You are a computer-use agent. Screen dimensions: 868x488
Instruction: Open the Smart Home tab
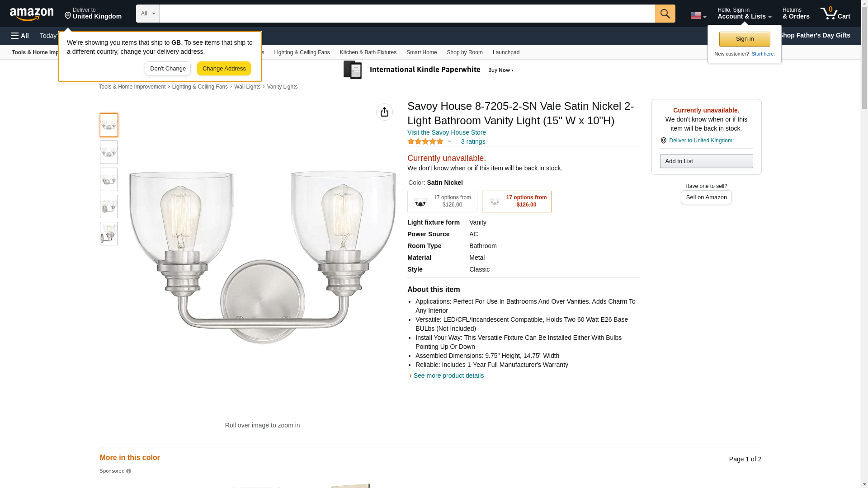click(x=421, y=52)
